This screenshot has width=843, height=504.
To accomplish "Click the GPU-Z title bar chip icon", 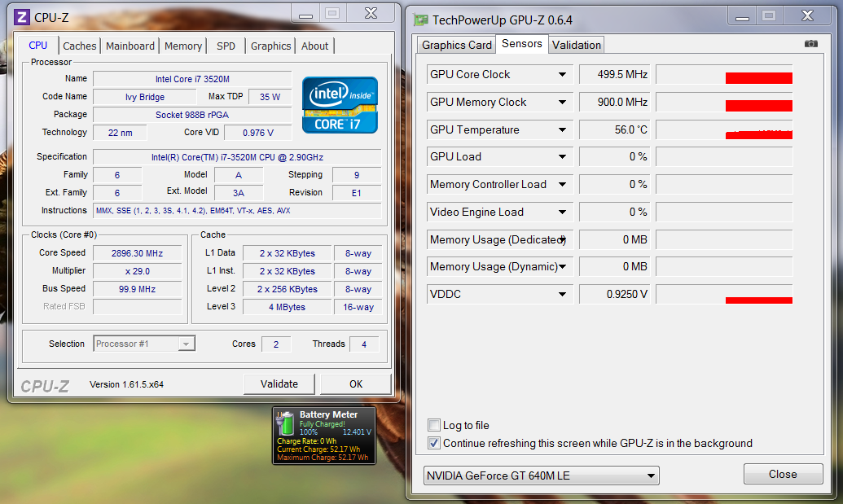I will (420, 20).
